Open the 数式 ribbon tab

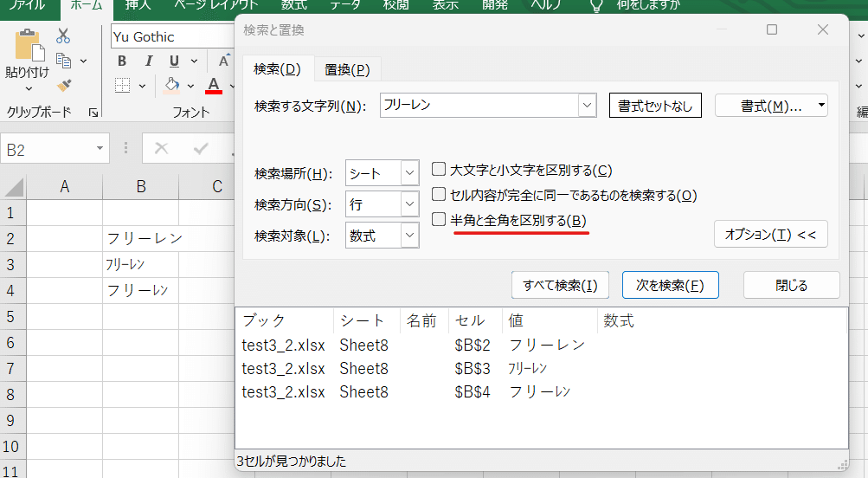click(294, 5)
